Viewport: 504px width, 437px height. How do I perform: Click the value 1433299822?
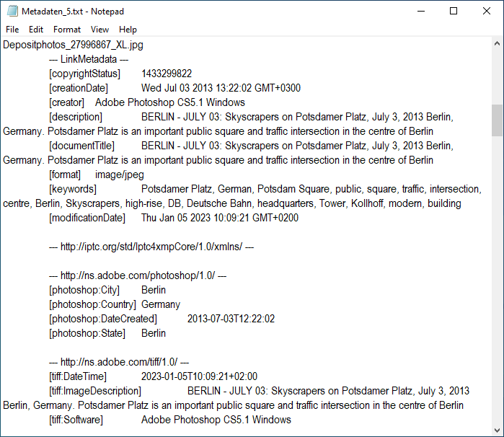tap(167, 74)
